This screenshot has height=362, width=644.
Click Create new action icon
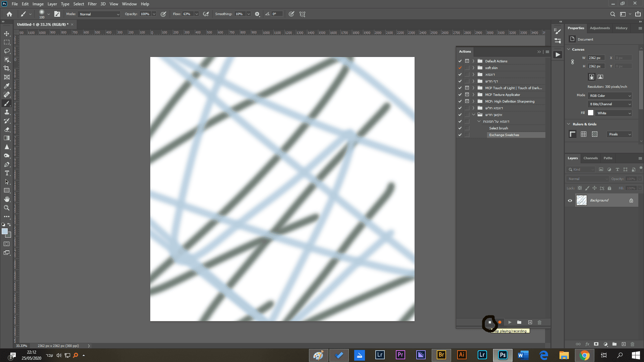[x=530, y=322]
